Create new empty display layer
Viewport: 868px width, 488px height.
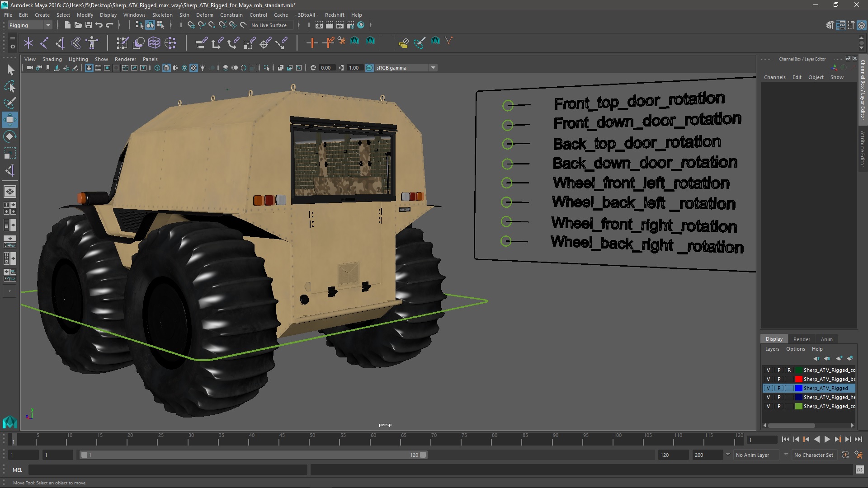coord(839,358)
